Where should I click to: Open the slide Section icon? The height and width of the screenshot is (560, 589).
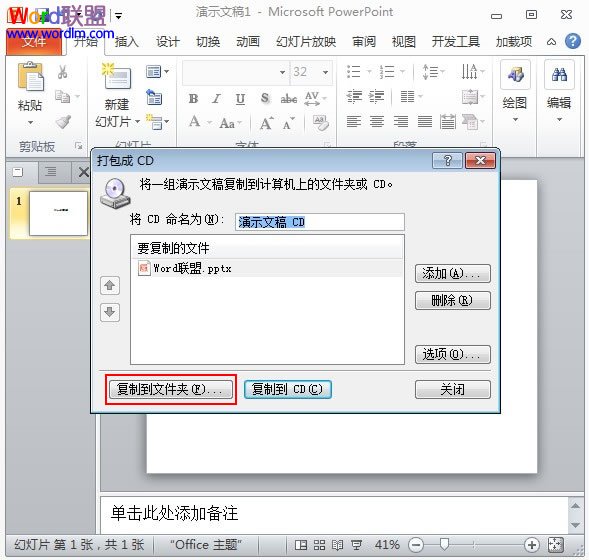[x=154, y=122]
